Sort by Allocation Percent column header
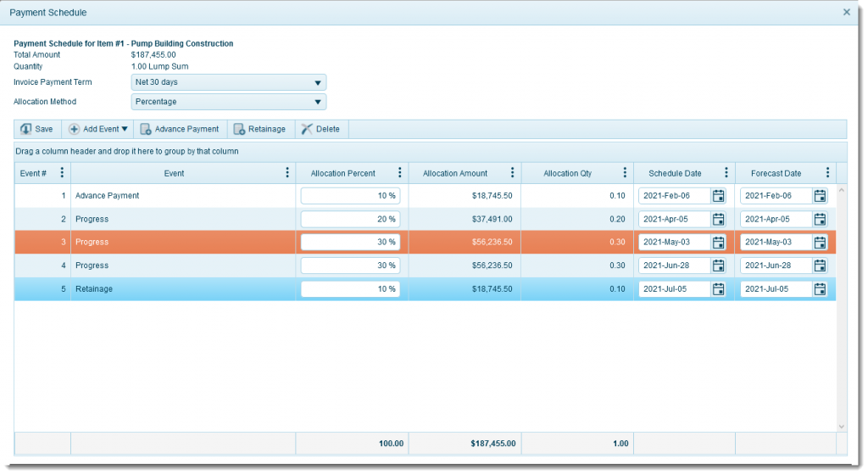868x475 pixels. (342, 173)
